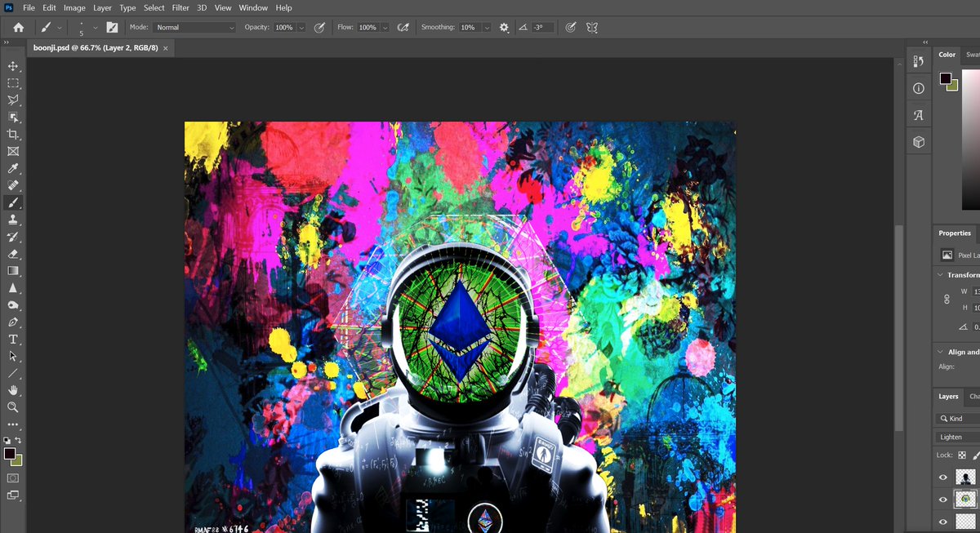This screenshot has width=980, height=533.
Task: Open the smoothing options gear
Action: [x=504, y=27]
